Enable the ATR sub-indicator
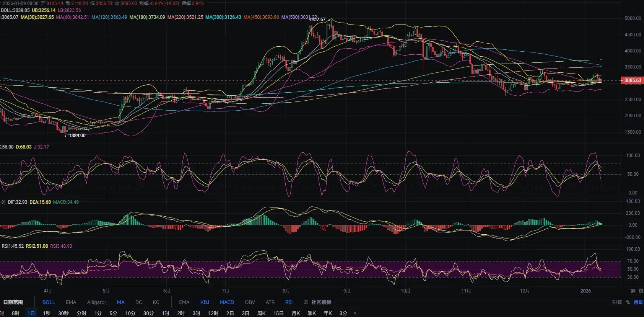This screenshot has width=644, height=317. tap(270, 302)
